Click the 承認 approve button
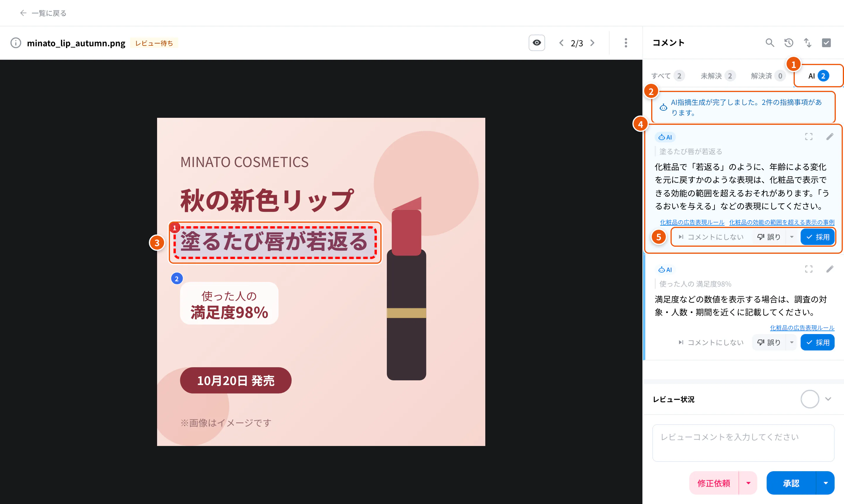 click(791, 483)
